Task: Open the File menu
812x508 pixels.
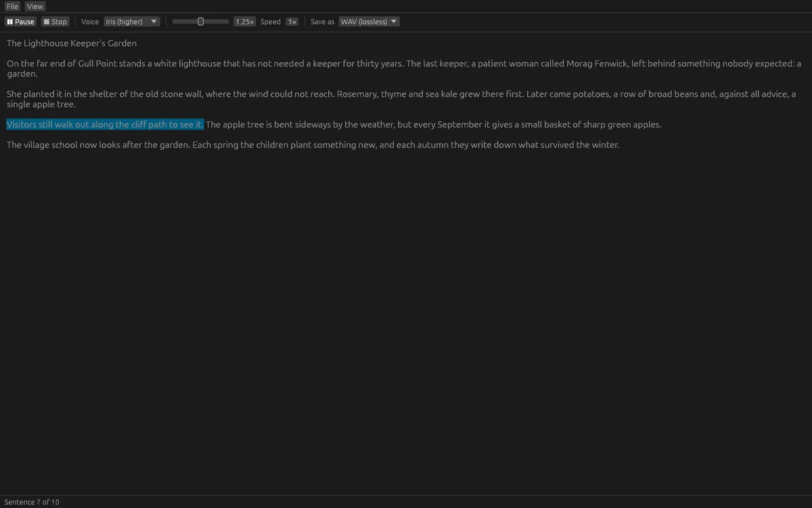Action: pos(12,6)
